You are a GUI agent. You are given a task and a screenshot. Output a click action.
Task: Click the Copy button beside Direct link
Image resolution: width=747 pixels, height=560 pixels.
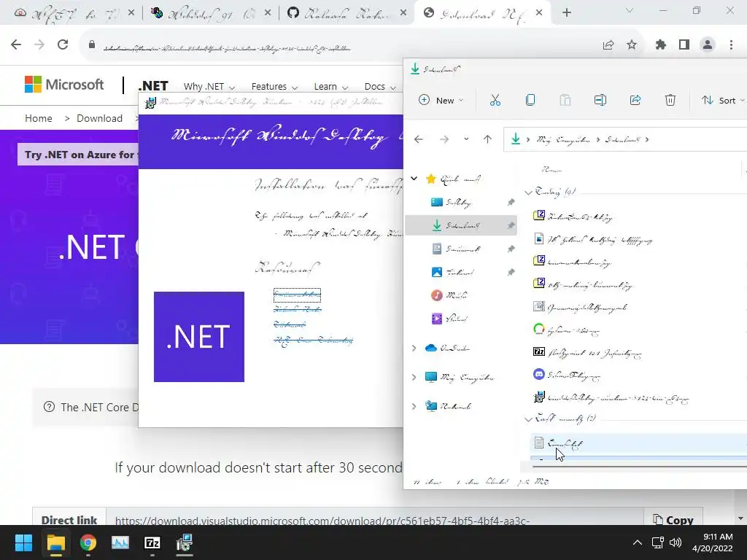click(x=673, y=519)
